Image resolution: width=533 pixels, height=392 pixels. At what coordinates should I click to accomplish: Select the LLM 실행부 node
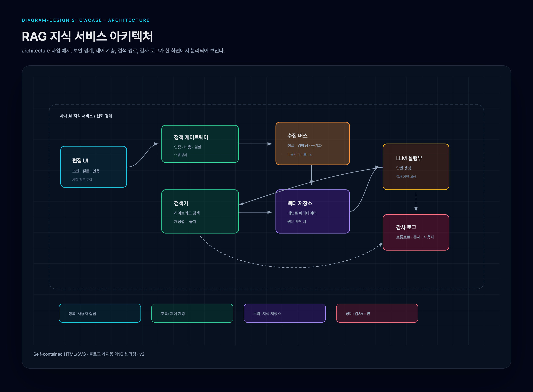pyautogui.click(x=416, y=167)
